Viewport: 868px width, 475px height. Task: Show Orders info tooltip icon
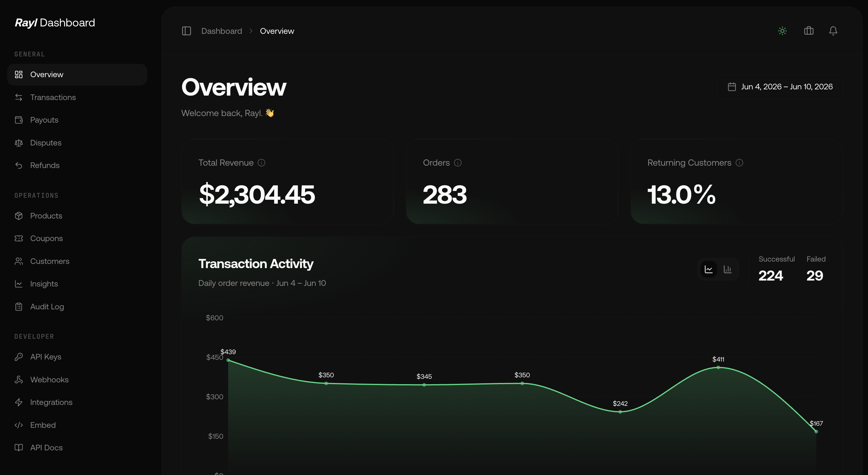click(457, 163)
